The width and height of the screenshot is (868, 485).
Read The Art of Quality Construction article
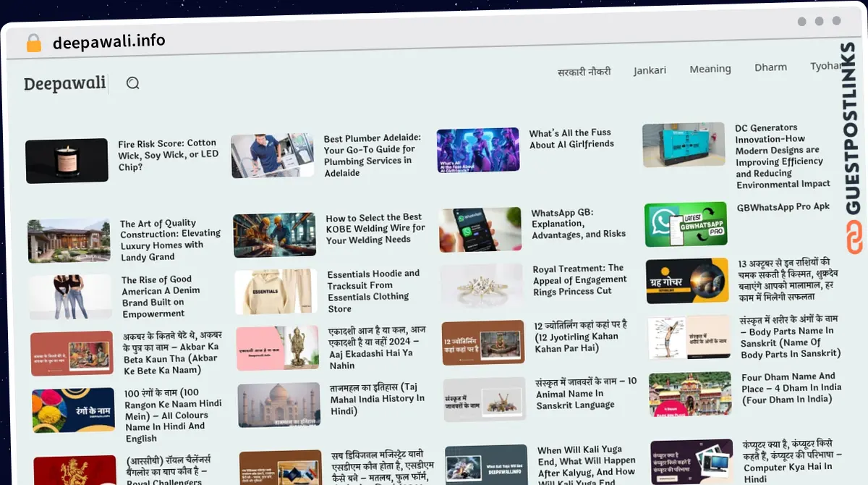(171, 240)
